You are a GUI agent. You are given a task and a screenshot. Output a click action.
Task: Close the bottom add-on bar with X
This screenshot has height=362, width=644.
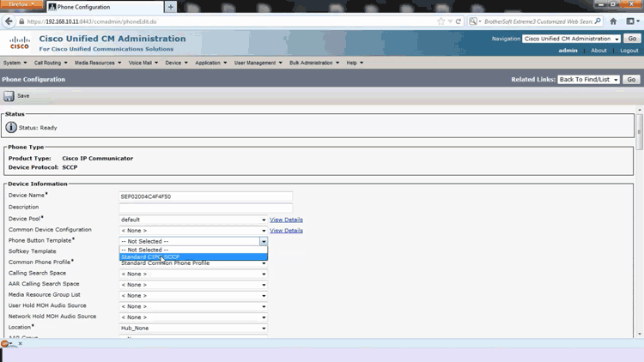20,343
